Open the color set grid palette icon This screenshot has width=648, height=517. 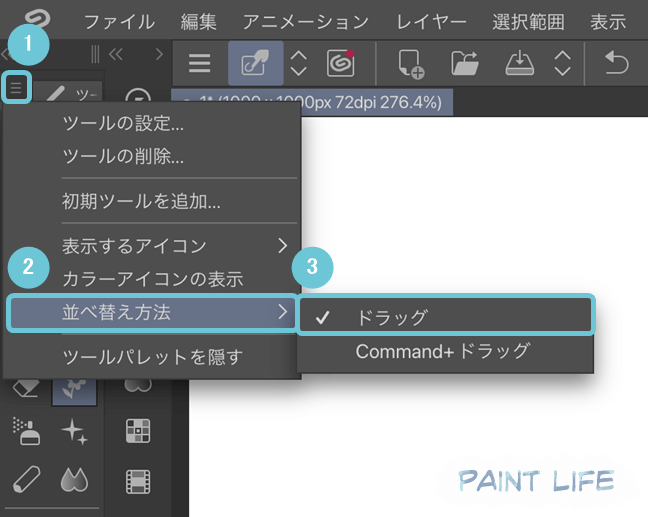pos(138,431)
